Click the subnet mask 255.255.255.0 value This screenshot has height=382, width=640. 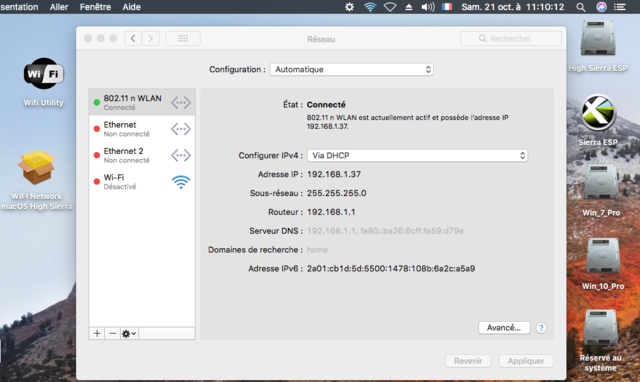click(336, 193)
